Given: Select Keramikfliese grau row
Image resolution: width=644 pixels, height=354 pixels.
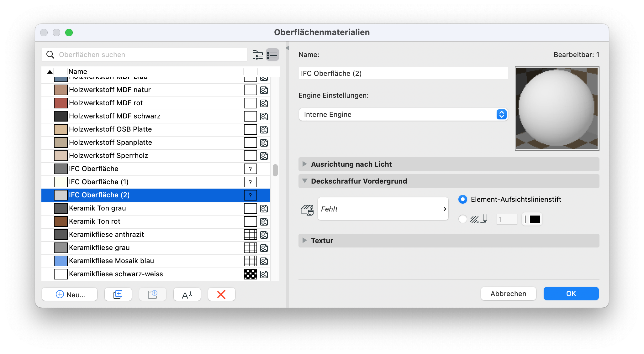Looking at the screenshot, I should (x=156, y=248).
